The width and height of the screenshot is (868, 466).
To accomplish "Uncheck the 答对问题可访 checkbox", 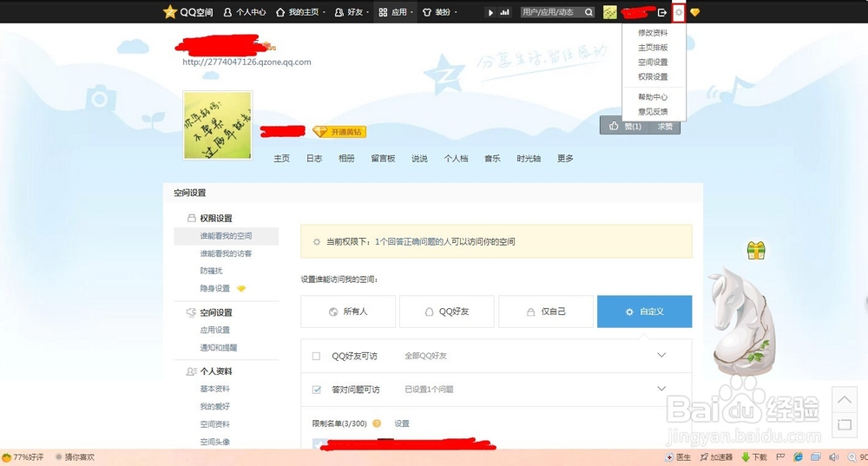I will [317, 390].
